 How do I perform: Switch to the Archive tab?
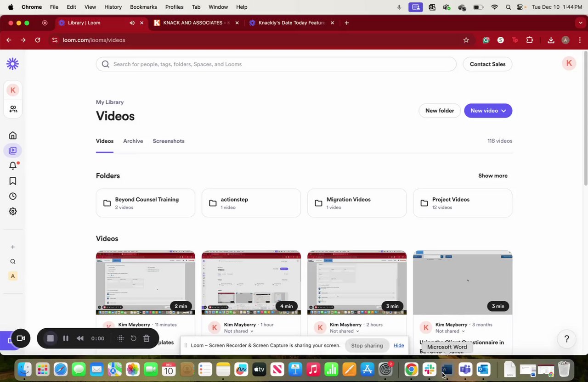tap(133, 141)
